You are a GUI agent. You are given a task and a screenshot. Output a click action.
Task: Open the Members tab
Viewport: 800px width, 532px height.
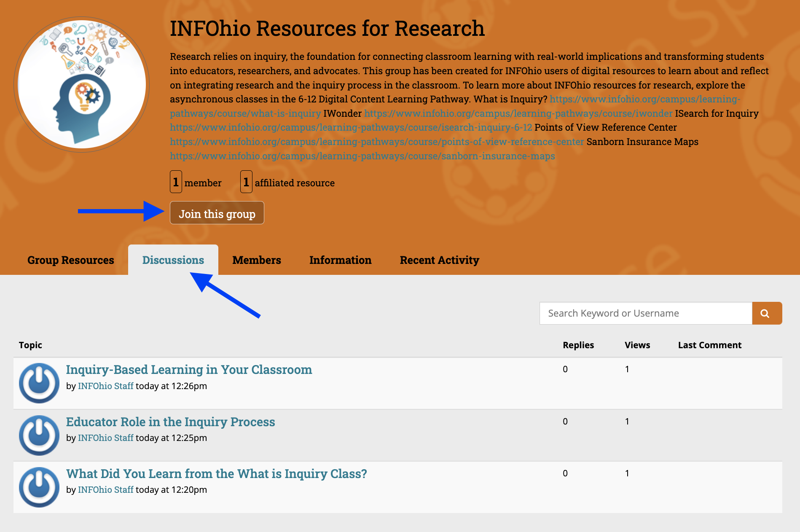[257, 260]
